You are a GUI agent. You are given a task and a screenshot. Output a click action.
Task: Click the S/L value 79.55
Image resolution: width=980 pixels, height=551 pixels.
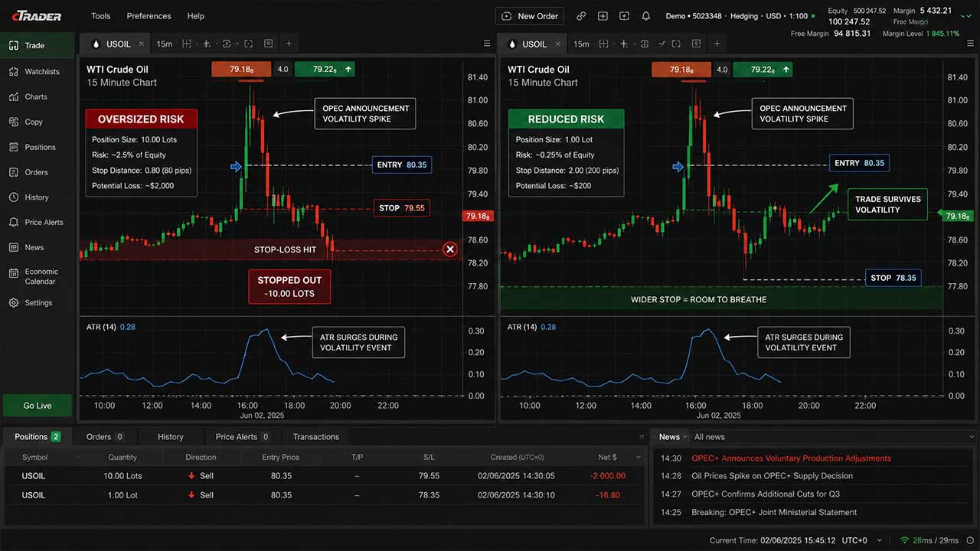tap(429, 476)
